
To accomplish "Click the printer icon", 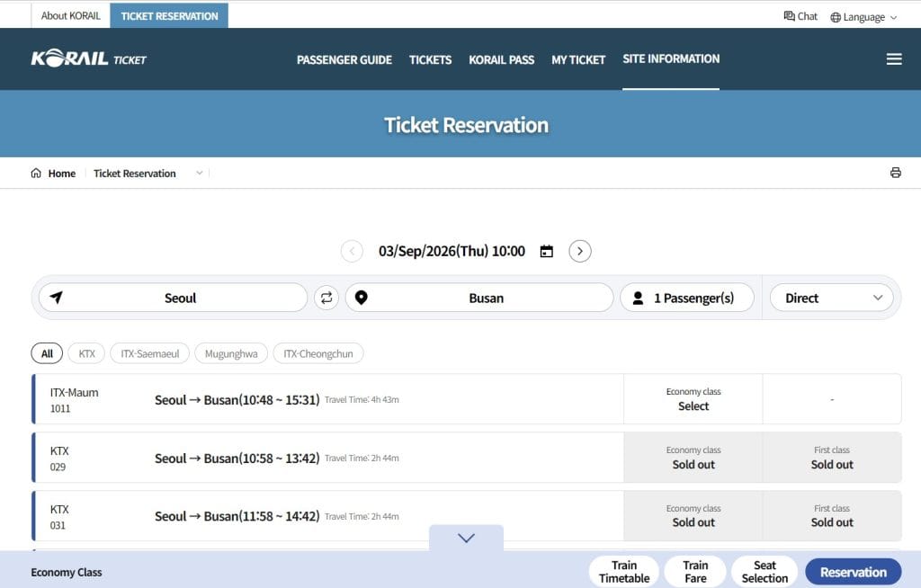I will 895,173.
